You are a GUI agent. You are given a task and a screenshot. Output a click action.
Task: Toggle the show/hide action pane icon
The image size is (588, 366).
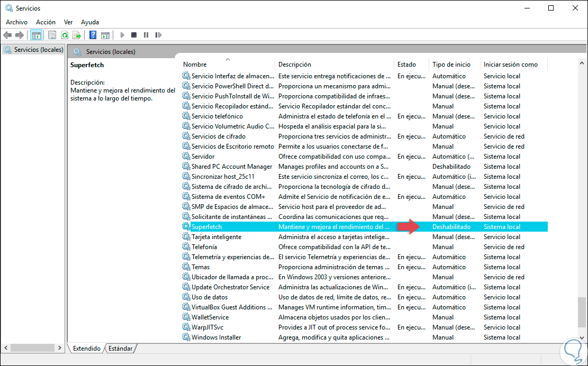click(105, 35)
